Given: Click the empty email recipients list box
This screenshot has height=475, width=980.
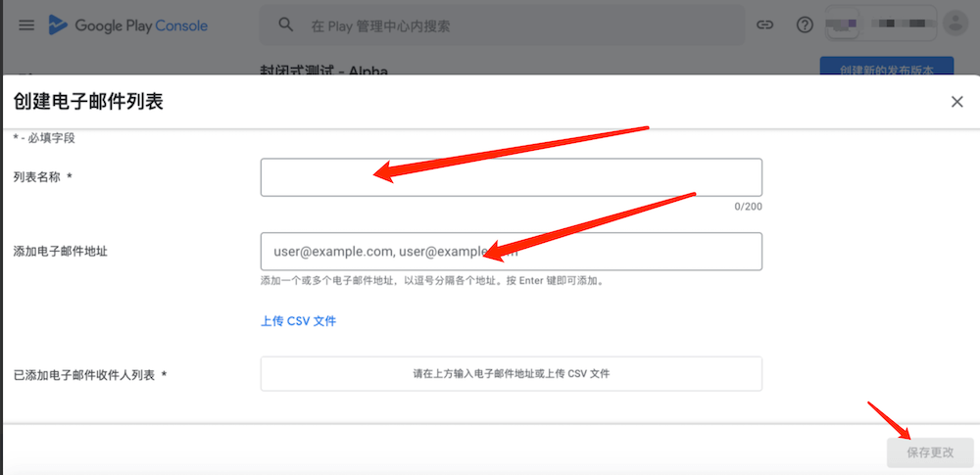Looking at the screenshot, I should tap(511, 374).
